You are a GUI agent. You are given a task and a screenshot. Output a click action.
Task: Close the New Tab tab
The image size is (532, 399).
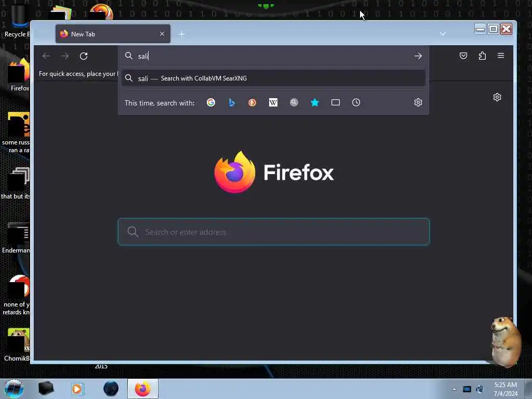point(162,34)
